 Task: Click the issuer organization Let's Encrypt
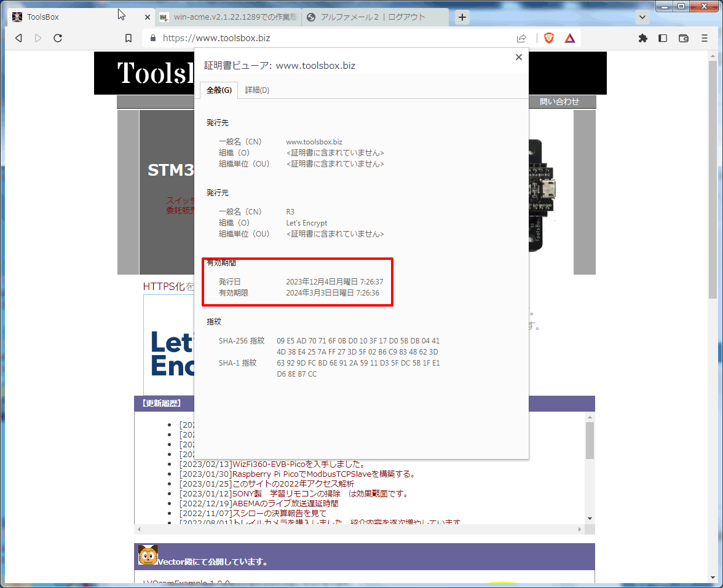pos(307,223)
